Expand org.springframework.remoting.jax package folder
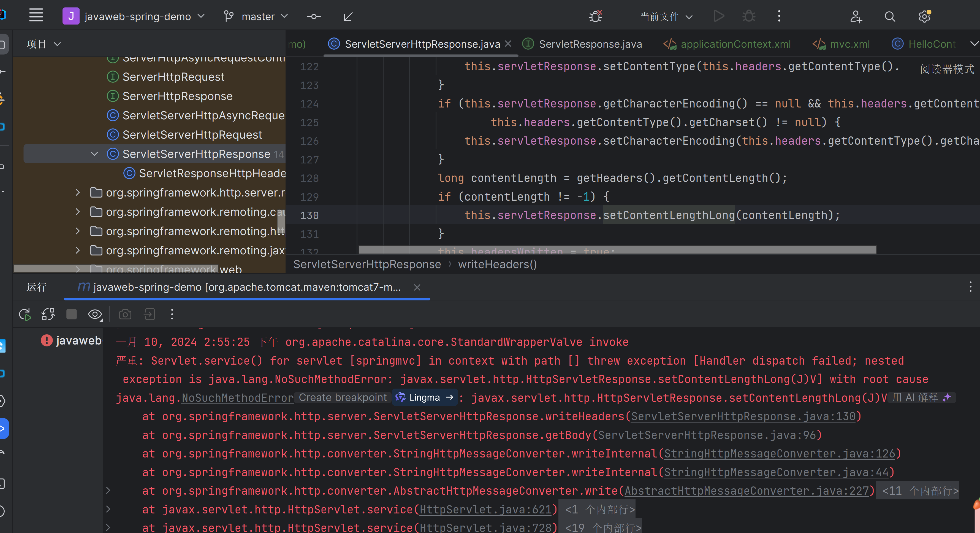The image size is (980, 533). [x=78, y=251]
